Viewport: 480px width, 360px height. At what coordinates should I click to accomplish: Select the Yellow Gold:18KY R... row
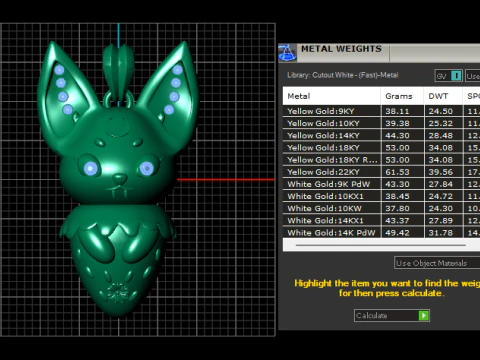[381, 160]
